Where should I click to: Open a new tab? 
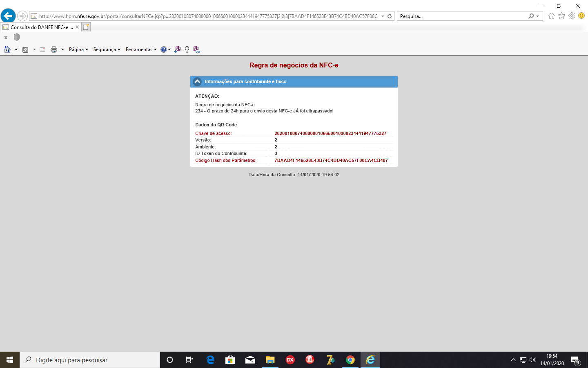86,27
